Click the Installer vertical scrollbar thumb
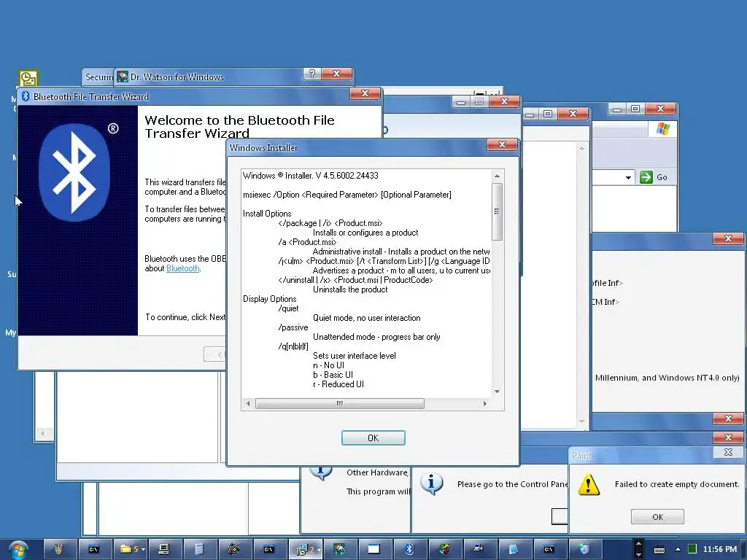Screen dimensions: 747x560 [497, 211]
